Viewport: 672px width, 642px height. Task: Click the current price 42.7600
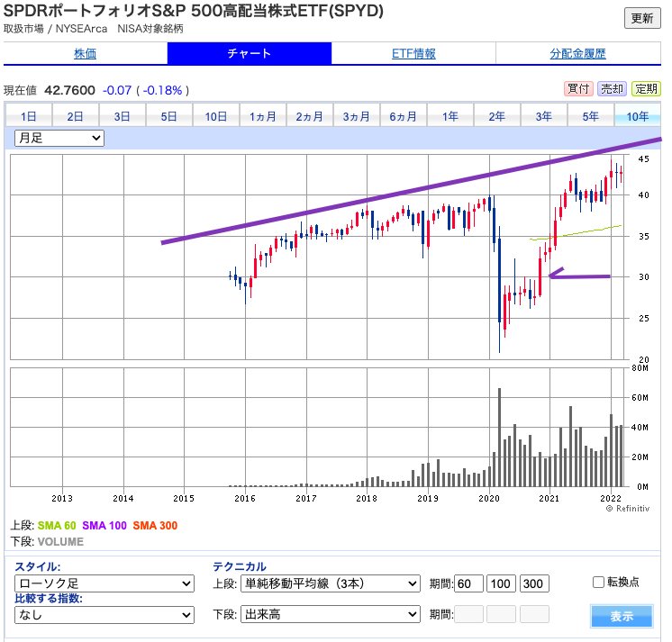[70, 90]
